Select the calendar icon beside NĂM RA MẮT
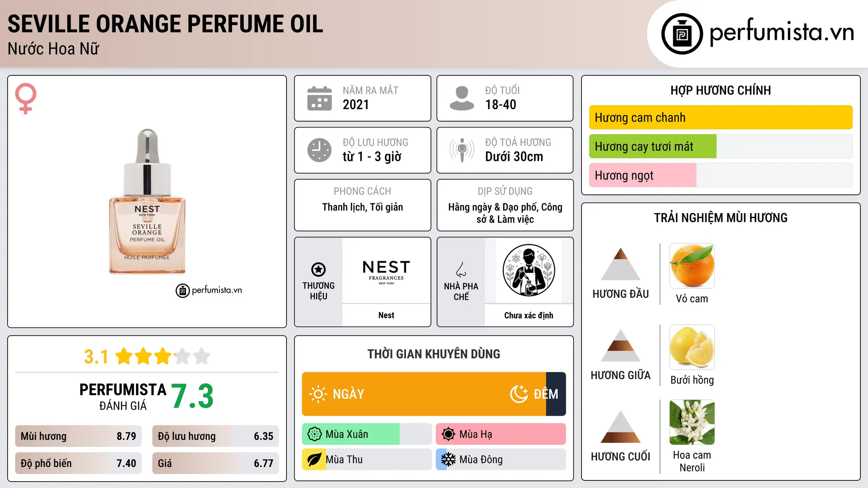Screen dimensions: 868x488 pos(320,98)
